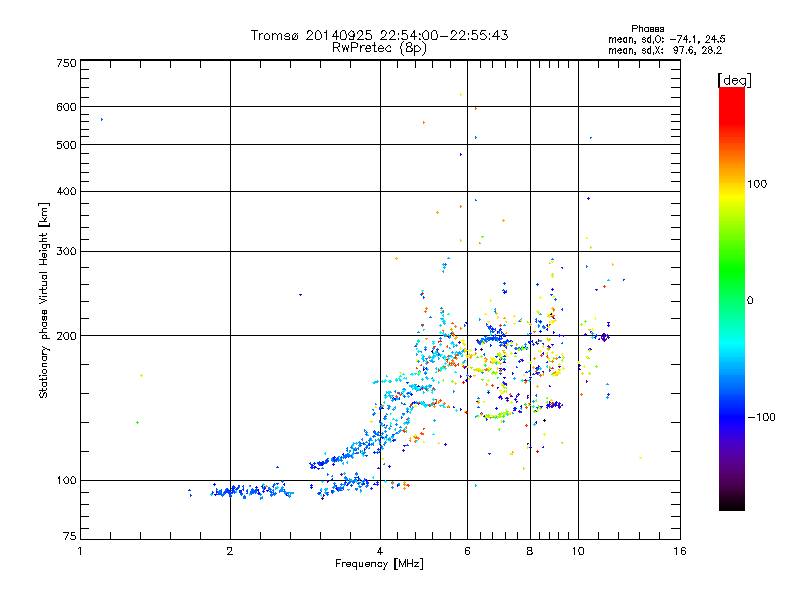Click the x-axis tick label '16'
The image size is (800, 600).
(680, 551)
